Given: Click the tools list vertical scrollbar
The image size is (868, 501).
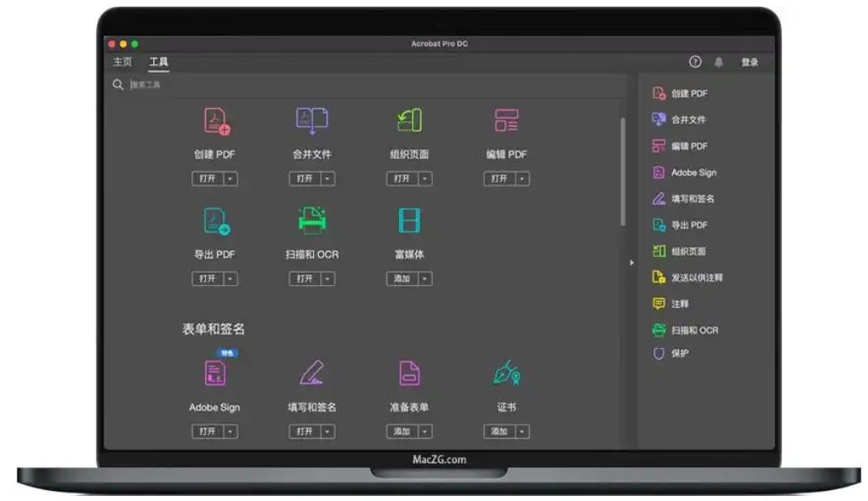Looking at the screenshot, I should [x=623, y=171].
